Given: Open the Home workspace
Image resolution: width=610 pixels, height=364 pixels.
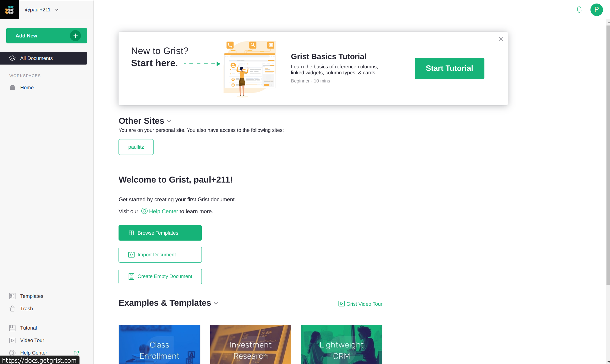Looking at the screenshot, I should tap(27, 88).
